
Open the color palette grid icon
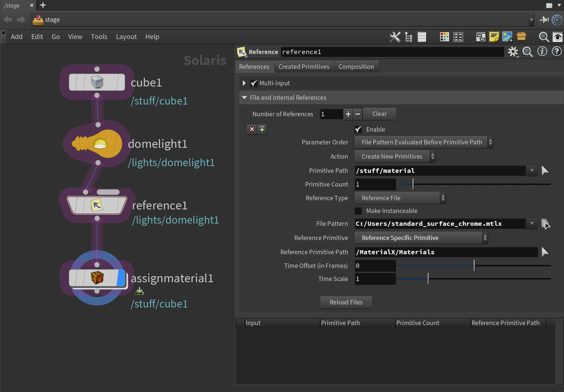pyautogui.click(x=444, y=37)
